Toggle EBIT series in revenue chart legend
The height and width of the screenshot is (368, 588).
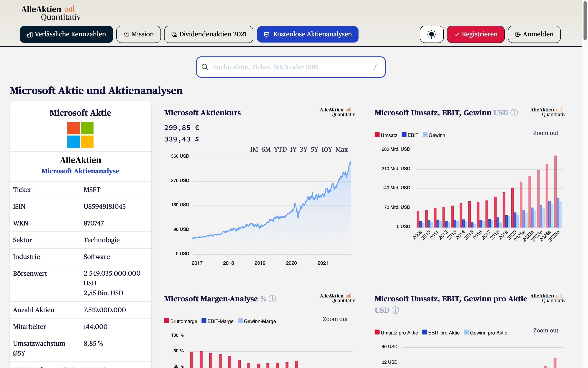(410, 135)
